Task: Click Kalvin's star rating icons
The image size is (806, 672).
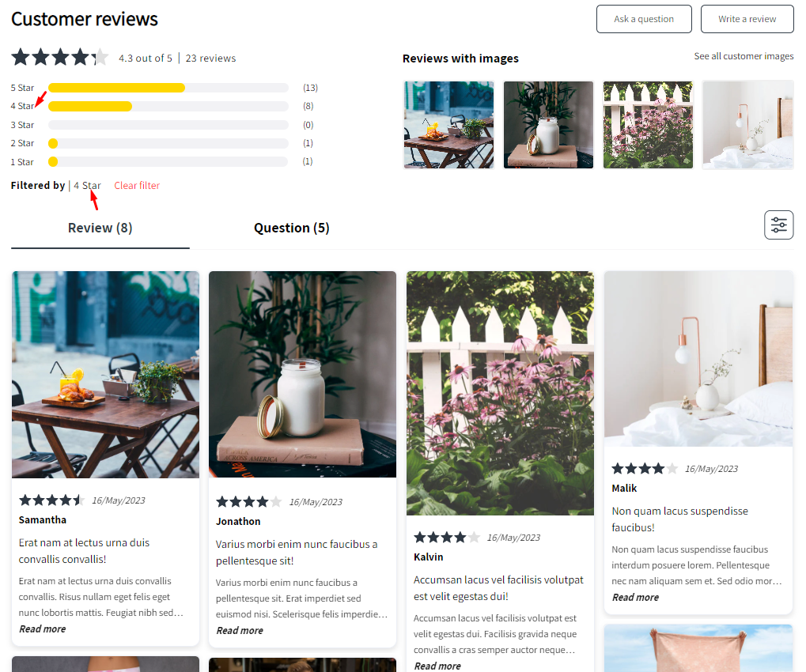Action: click(x=447, y=538)
